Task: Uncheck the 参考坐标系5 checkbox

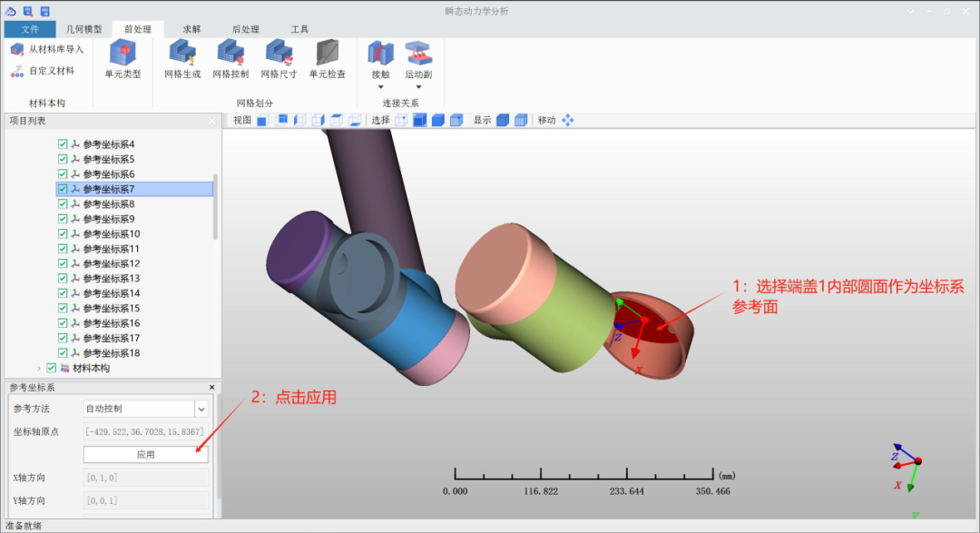Action: pyautogui.click(x=63, y=159)
